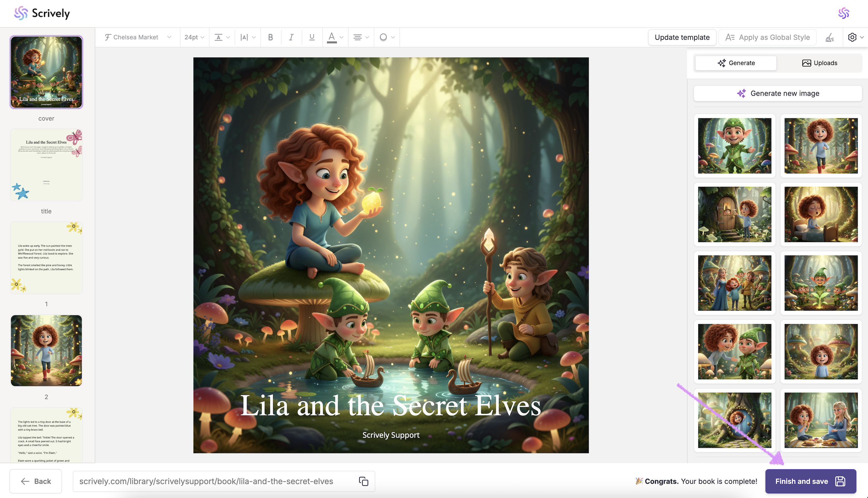Image resolution: width=868 pixels, height=498 pixels.
Task: Toggle bold formatting
Action: (270, 37)
